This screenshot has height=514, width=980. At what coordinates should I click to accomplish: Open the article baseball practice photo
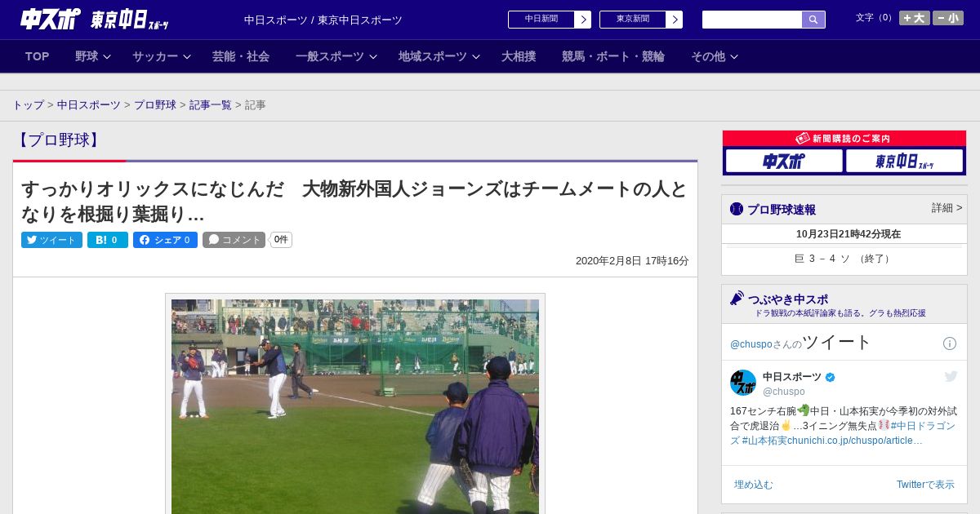point(355,406)
